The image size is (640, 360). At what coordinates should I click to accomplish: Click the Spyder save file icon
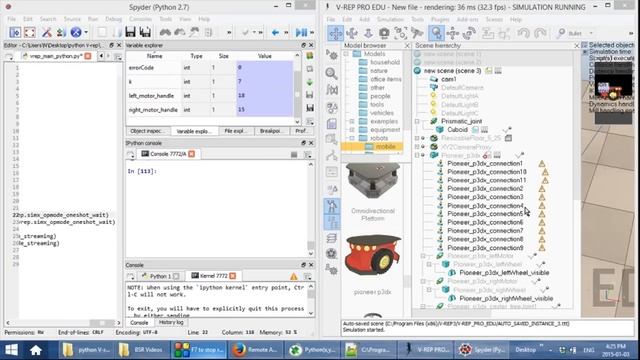click(x=130, y=32)
